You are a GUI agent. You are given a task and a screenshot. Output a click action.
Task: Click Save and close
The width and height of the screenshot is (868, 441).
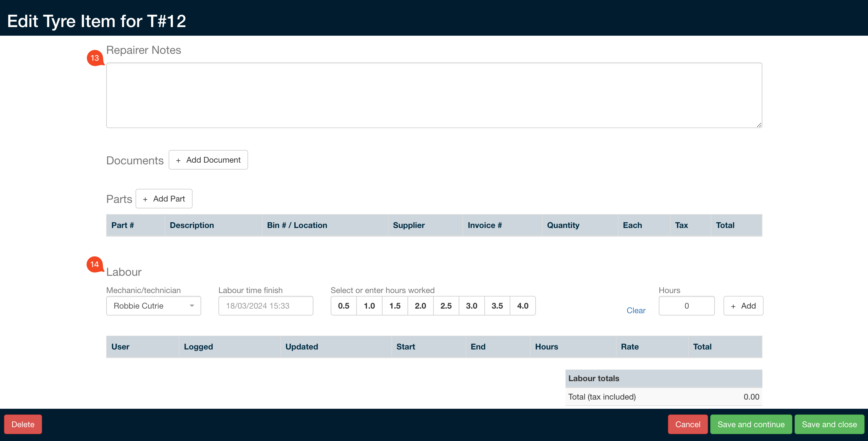[829, 424]
